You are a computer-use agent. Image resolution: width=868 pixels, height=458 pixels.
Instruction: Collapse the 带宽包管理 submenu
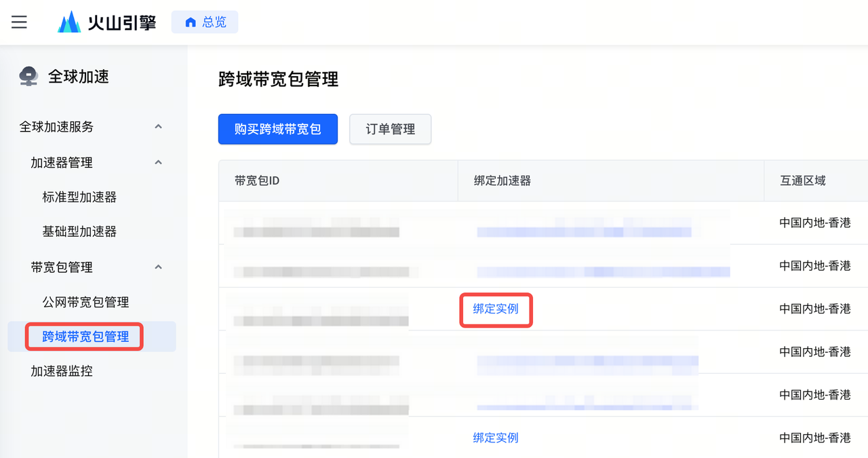[158, 267]
